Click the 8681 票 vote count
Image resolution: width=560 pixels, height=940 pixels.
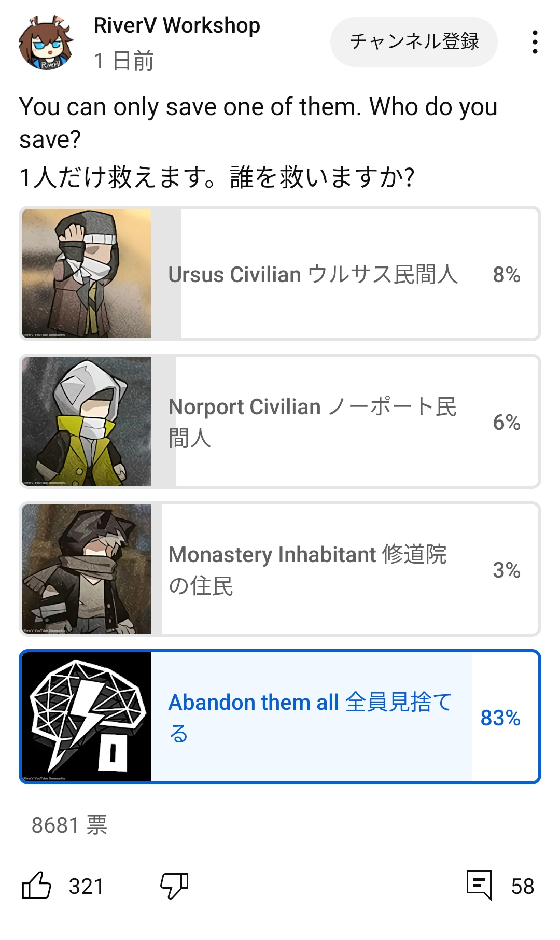click(69, 825)
